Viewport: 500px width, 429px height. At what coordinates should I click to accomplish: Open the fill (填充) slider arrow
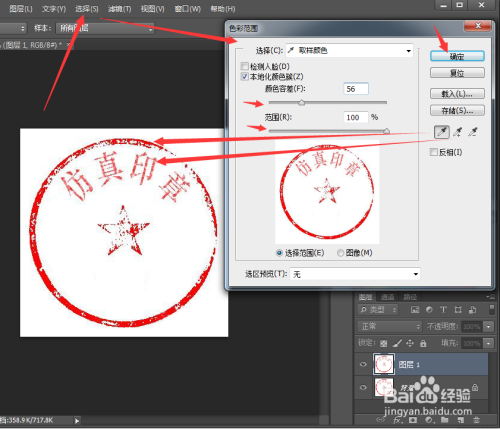point(488,343)
